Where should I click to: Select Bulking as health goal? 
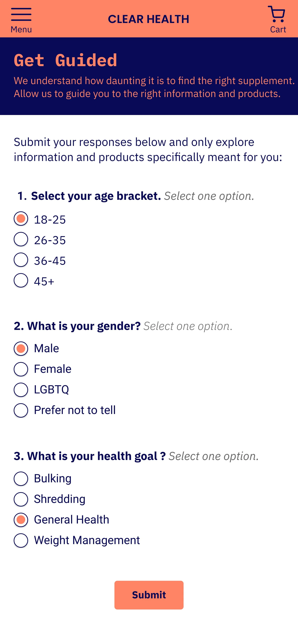[21, 479]
